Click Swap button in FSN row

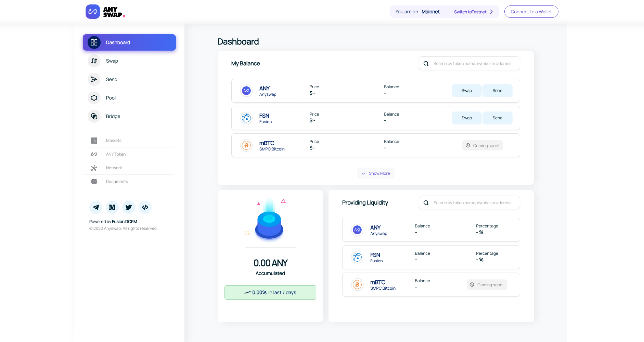pyautogui.click(x=467, y=118)
